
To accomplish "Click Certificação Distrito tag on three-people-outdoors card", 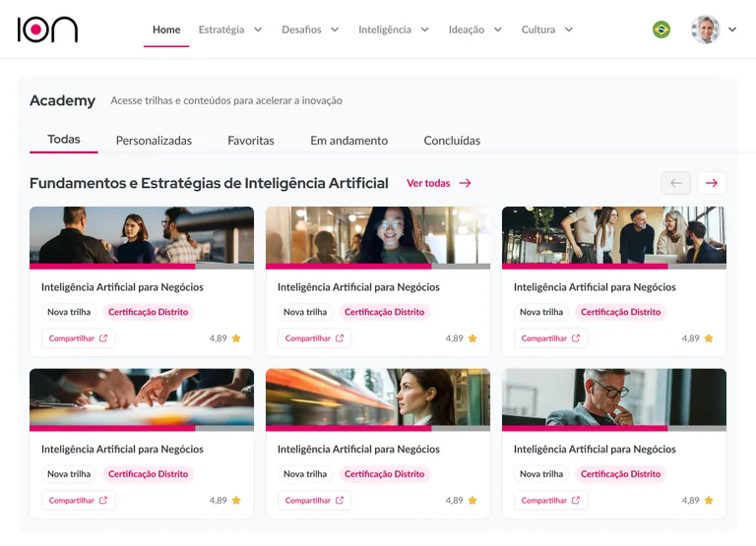I will pyautogui.click(x=148, y=312).
